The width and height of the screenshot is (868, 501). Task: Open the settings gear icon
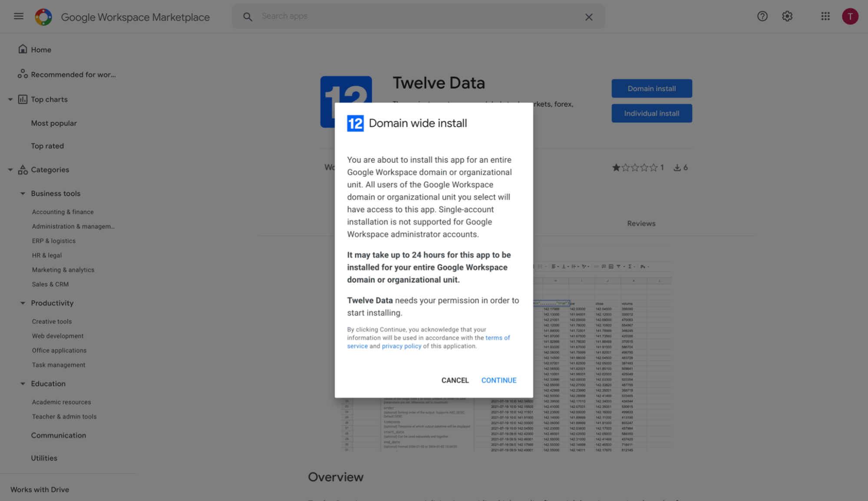click(787, 16)
